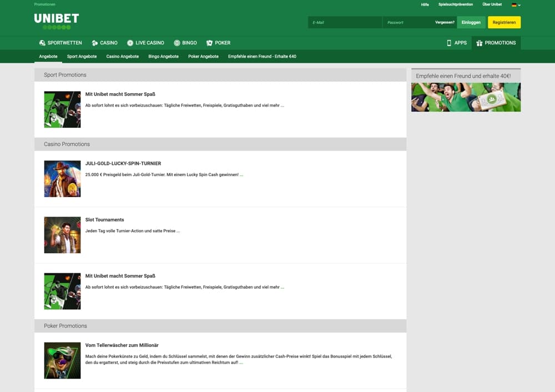Switch to Poker Angebote tab

pos(203,56)
